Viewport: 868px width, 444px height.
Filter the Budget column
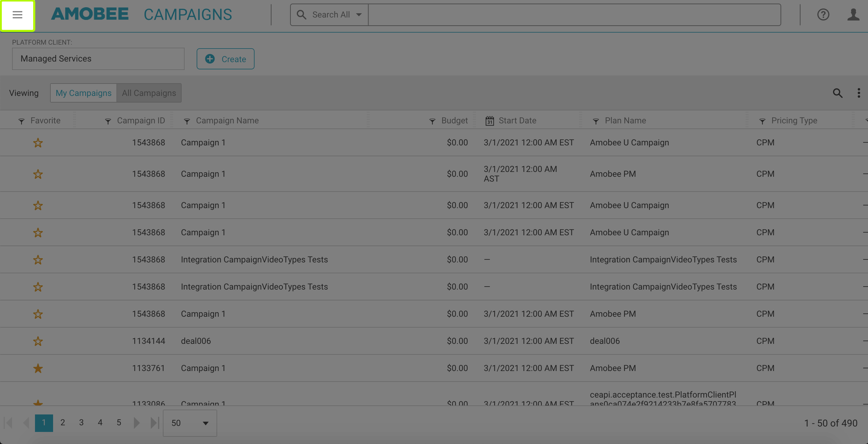pos(432,121)
